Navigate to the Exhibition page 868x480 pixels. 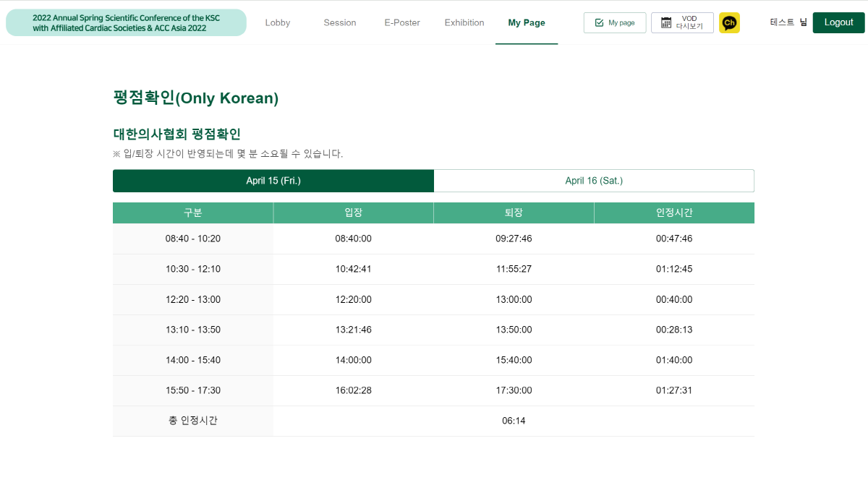464,22
